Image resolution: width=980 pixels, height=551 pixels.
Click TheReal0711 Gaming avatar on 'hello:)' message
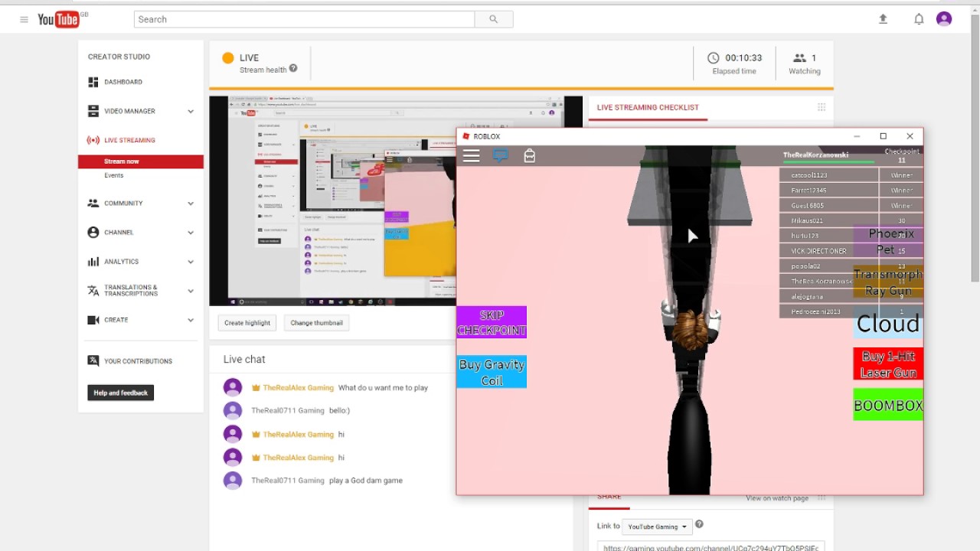point(233,411)
